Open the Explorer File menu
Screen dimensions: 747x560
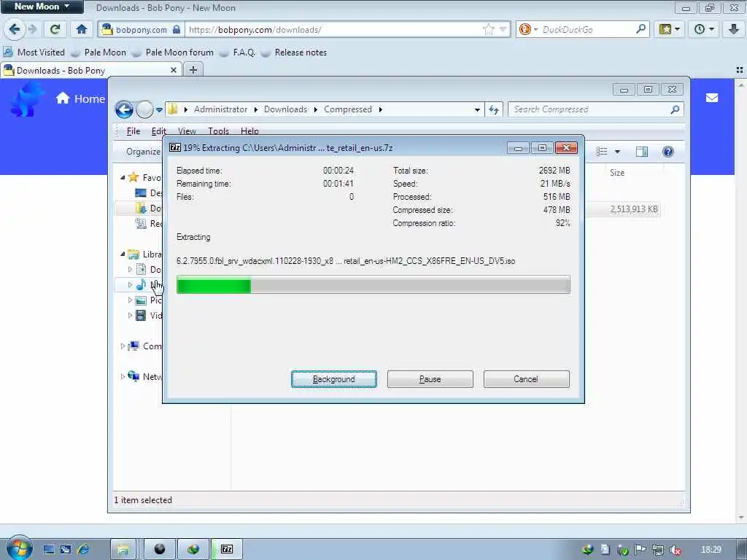pyautogui.click(x=133, y=131)
